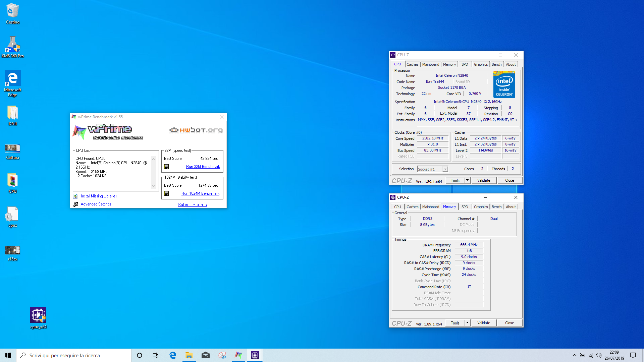Click the icon next to Install Missing Libraries

75,196
